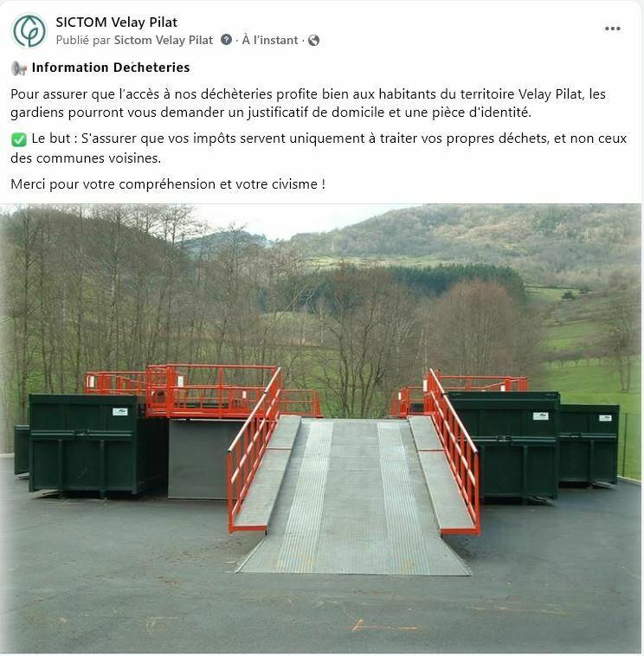Click the Publié par label
The image size is (644, 656).
pos(83,40)
